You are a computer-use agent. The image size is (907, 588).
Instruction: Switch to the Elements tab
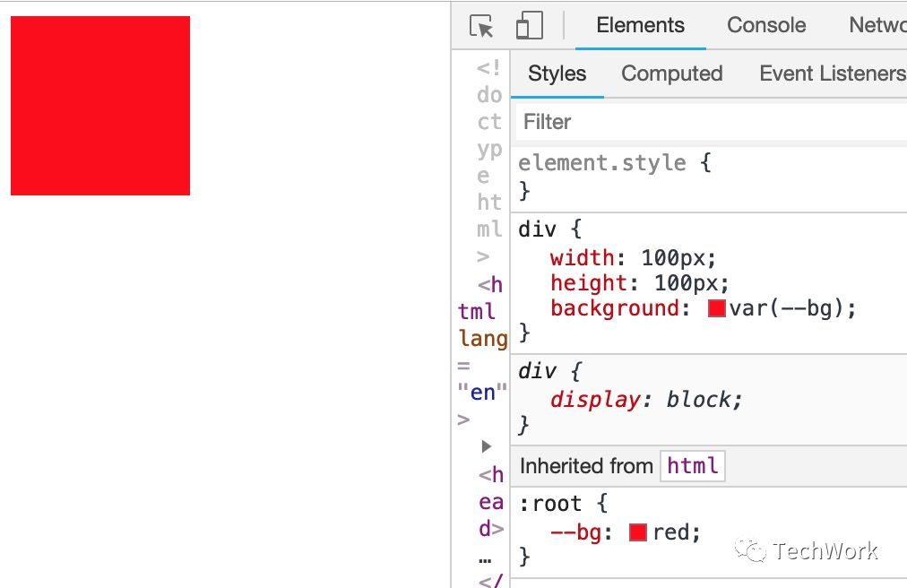(640, 25)
